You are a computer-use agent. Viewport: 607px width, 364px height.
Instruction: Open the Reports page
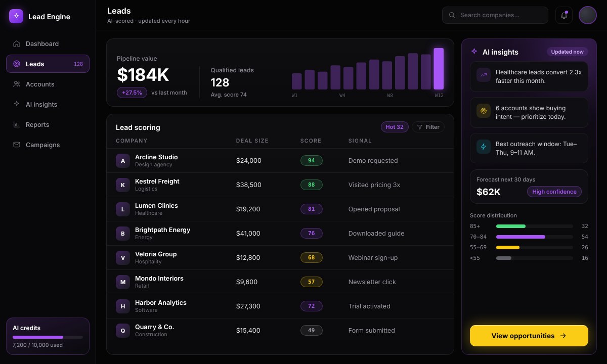click(48, 125)
